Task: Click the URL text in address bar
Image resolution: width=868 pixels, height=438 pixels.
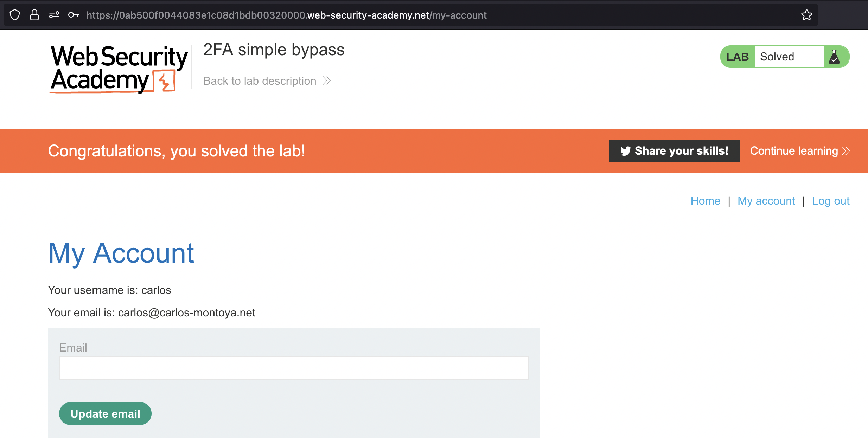Action: coord(286,15)
